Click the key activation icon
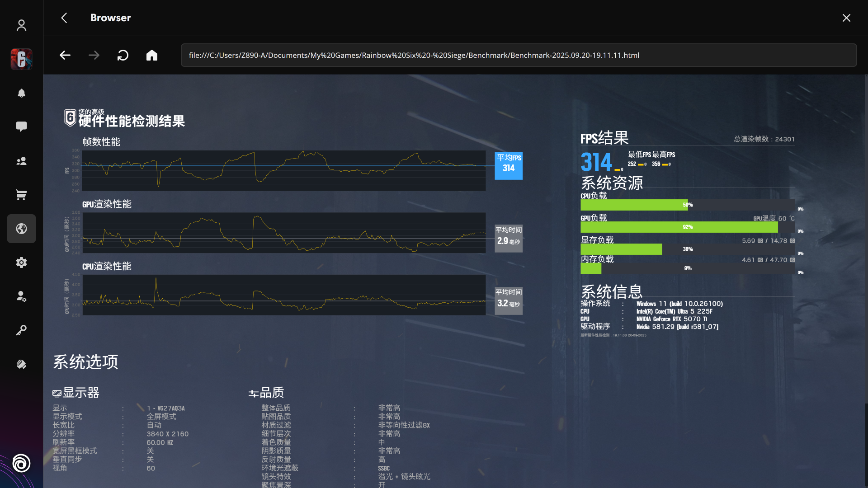The height and width of the screenshot is (488, 868). (x=21, y=330)
